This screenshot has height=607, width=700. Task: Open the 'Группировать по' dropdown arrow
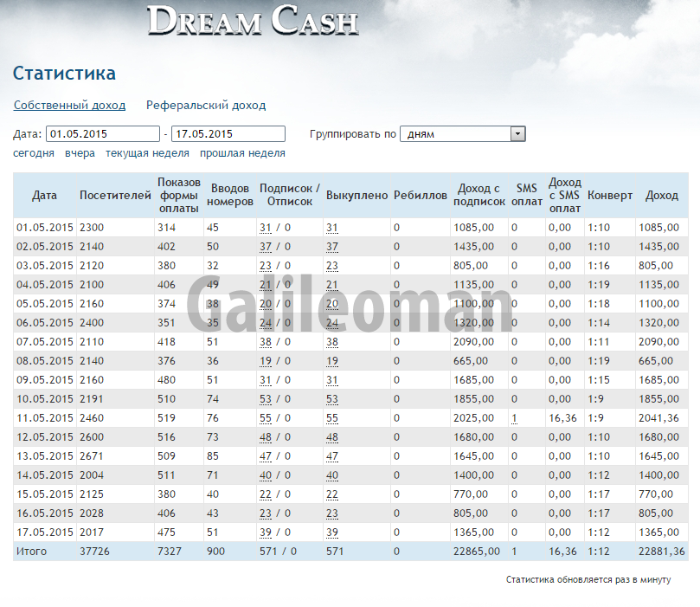[517, 134]
